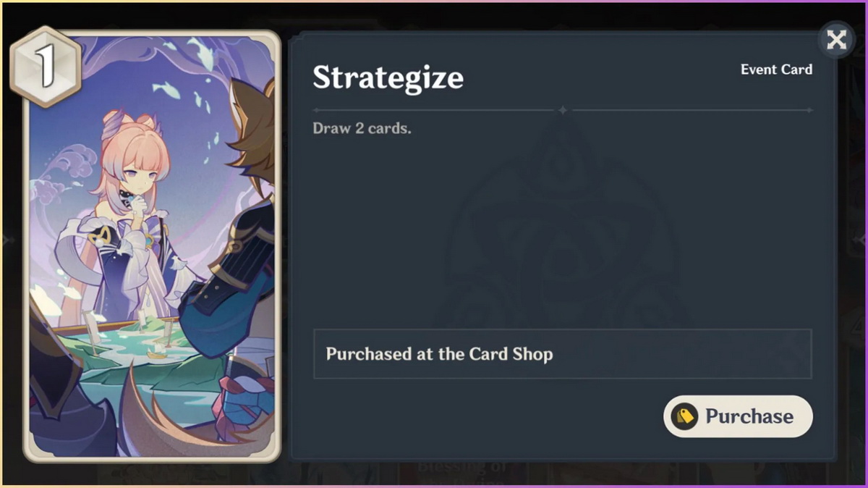This screenshot has width=868, height=488.
Task: Click the 'Purchased at the Card Shop' box
Action: (562, 354)
